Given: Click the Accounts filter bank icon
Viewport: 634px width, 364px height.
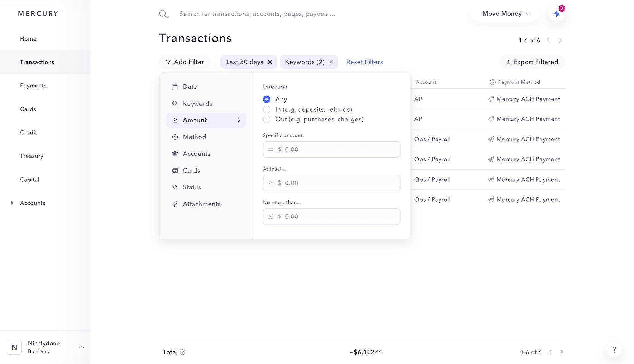Looking at the screenshot, I should pyautogui.click(x=175, y=153).
